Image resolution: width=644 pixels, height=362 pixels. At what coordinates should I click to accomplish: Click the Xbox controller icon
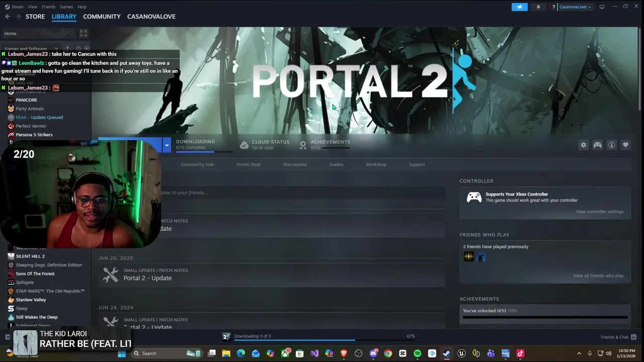474,197
